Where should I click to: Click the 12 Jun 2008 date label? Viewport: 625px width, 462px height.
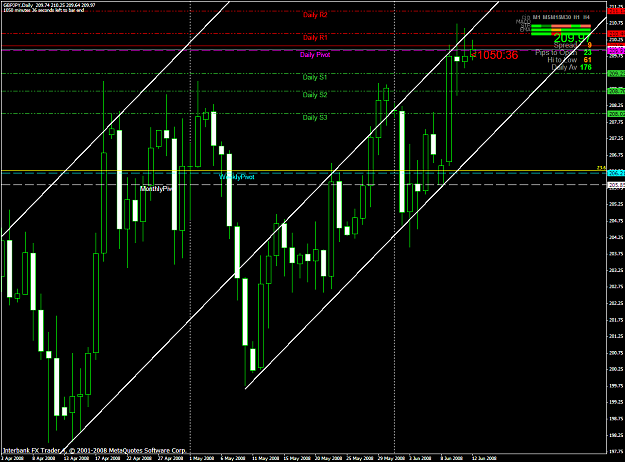pos(484,458)
